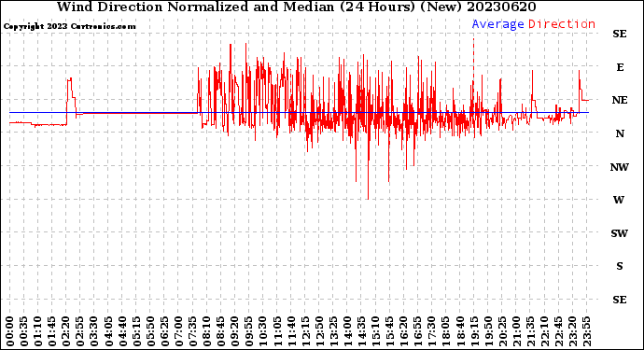The image size is (644, 350).
Task: Click the 21:35 time axis label
Action: pyautogui.click(x=530, y=331)
